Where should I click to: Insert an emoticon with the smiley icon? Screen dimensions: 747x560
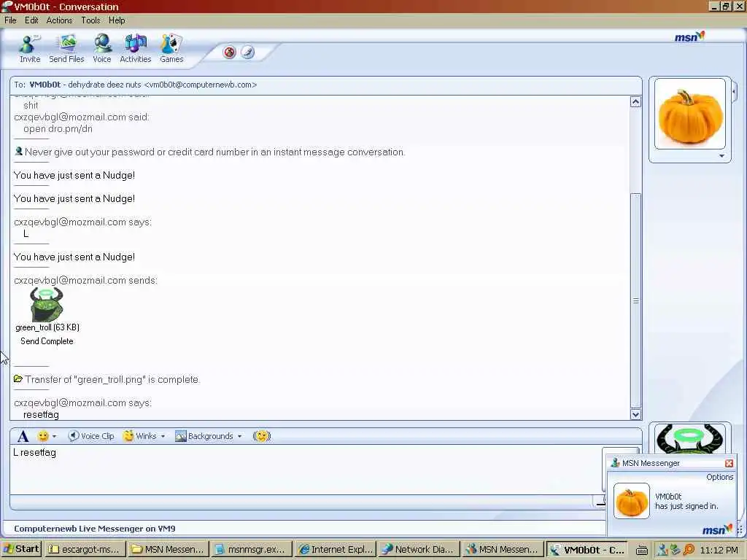43,436
